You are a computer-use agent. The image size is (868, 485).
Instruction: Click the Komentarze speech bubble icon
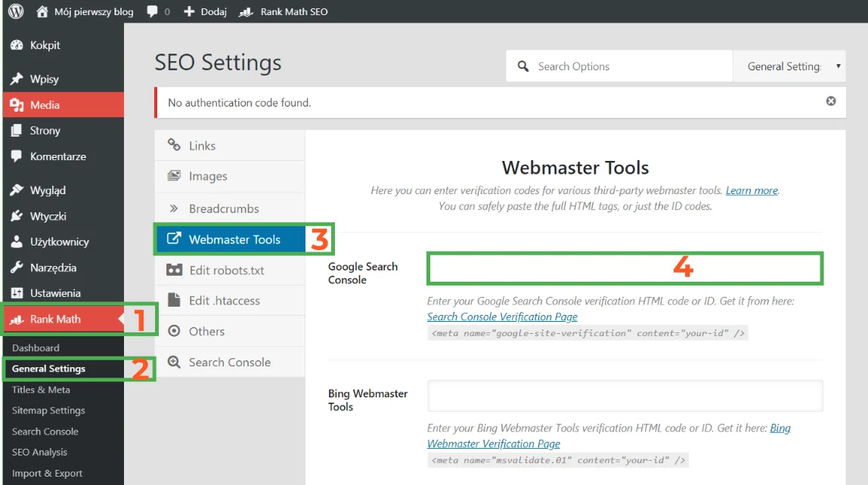tap(17, 156)
